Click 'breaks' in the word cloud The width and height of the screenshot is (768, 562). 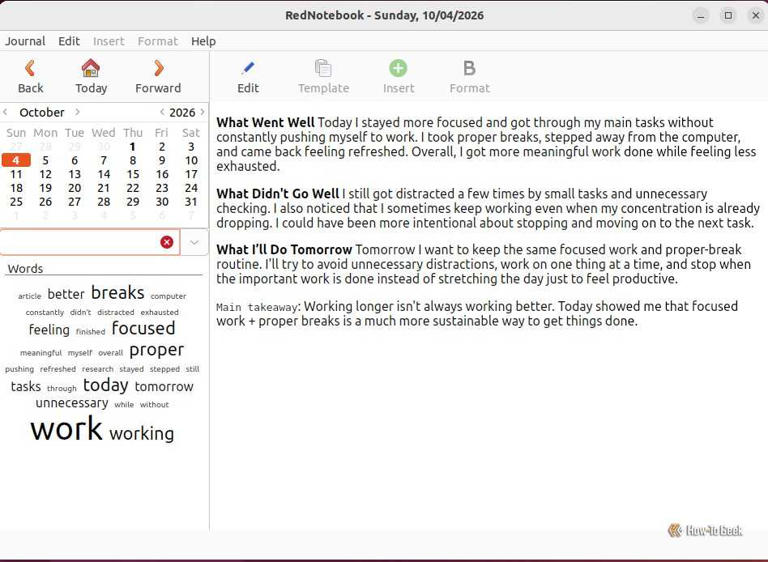[x=118, y=293]
